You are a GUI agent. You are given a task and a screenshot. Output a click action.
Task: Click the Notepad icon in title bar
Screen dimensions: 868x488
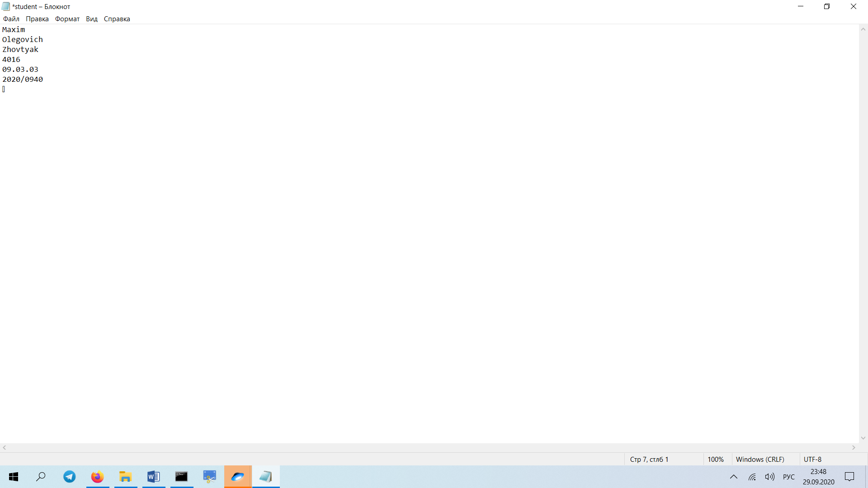pos(6,6)
